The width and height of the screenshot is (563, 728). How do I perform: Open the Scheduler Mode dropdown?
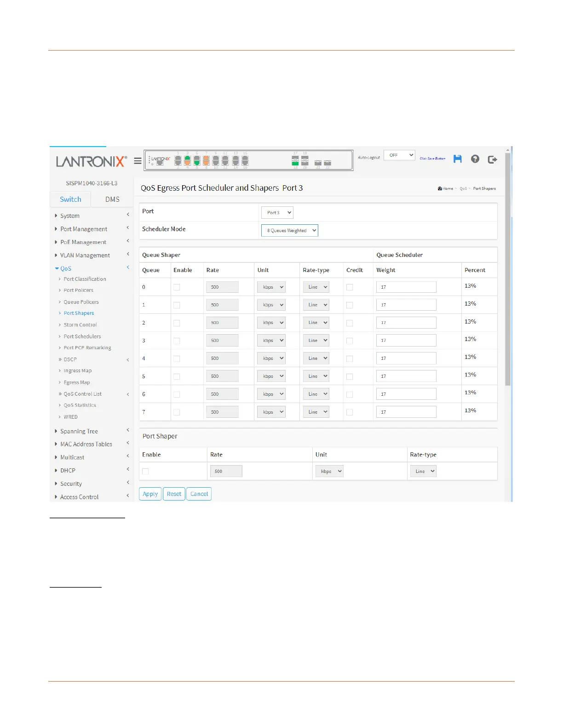[x=289, y=231]
